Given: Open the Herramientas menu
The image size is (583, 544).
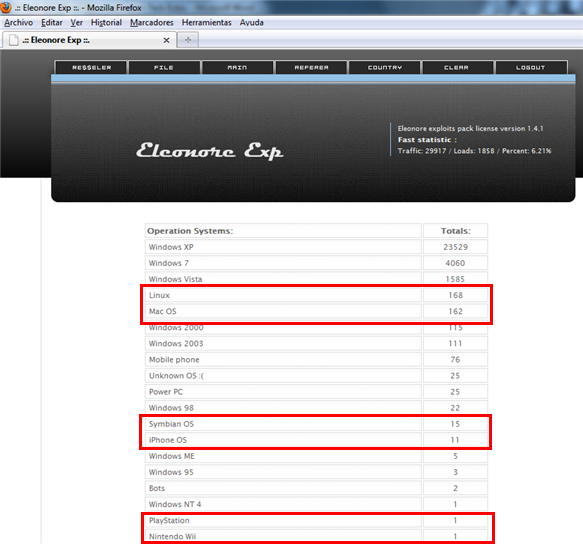Looking at the screenshot, I should (x=206, y=23).
